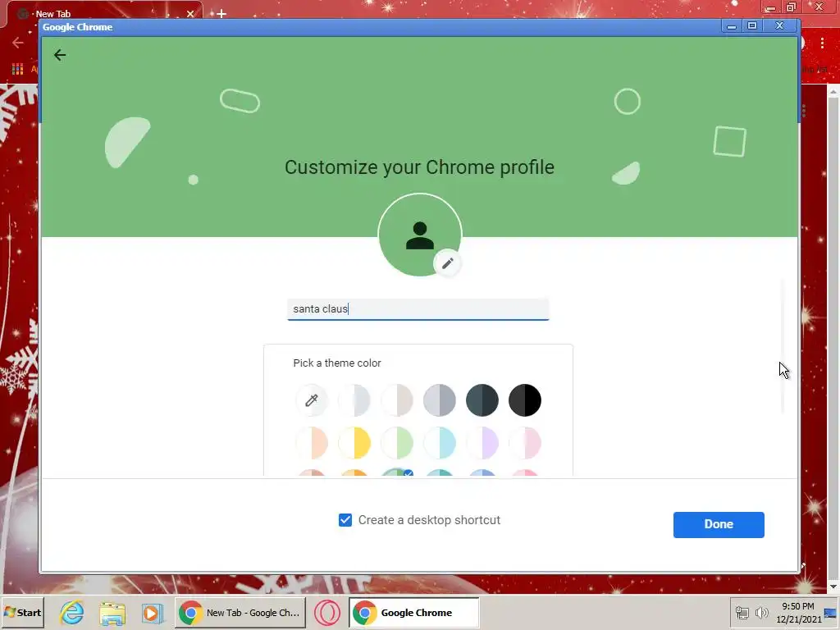
Task: Minimize the Google Chrome profile dialog
Action: (x=731, y=26)
